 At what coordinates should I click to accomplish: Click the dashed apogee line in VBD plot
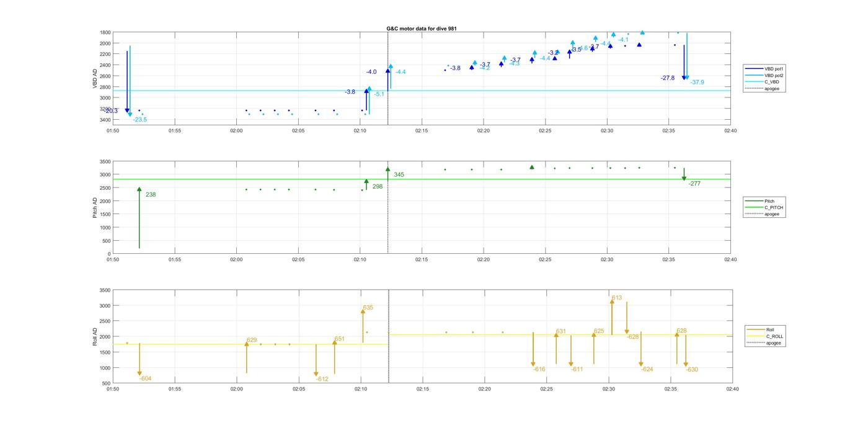[x=388, y=78]
